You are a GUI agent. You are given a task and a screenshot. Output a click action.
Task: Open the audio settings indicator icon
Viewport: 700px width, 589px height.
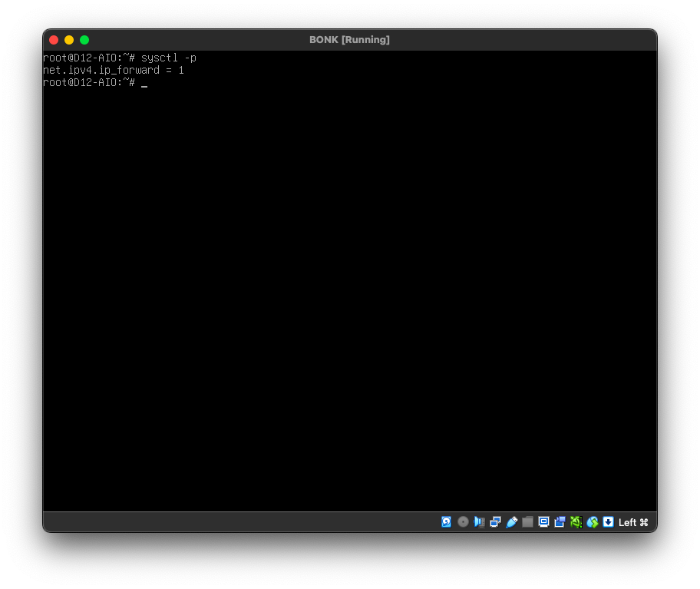[x=479, y=522]
